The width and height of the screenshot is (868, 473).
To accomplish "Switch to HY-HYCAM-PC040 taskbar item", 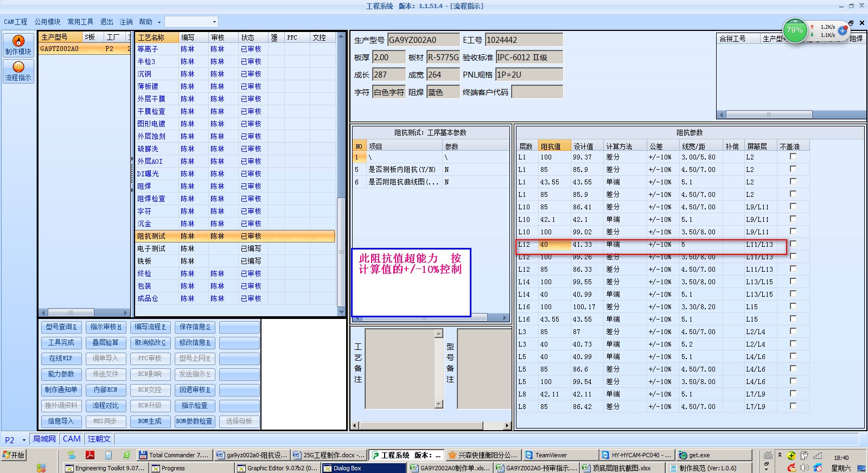I will click(636, 455).
